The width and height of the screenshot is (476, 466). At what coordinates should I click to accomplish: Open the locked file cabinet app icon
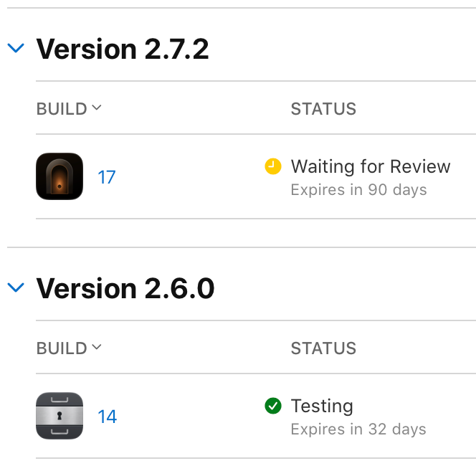(59, 416)
